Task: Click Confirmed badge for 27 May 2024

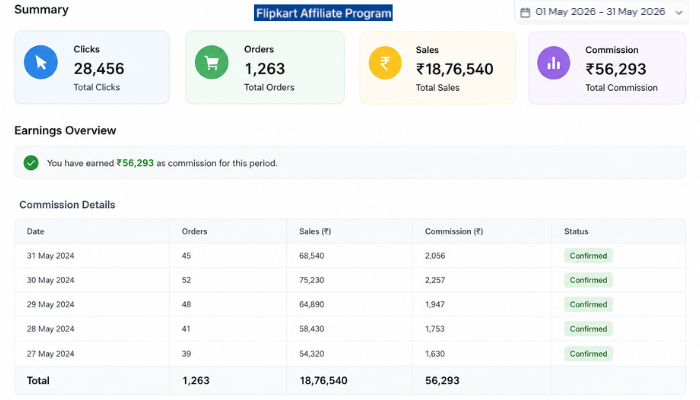Action: pyautogui.click(x=588, y=354)
